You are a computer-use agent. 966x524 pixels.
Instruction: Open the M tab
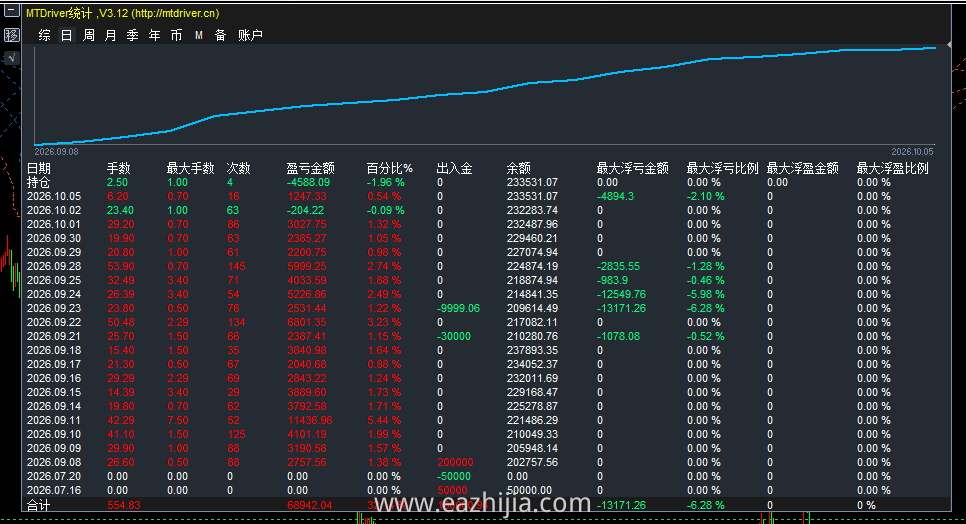198,35
